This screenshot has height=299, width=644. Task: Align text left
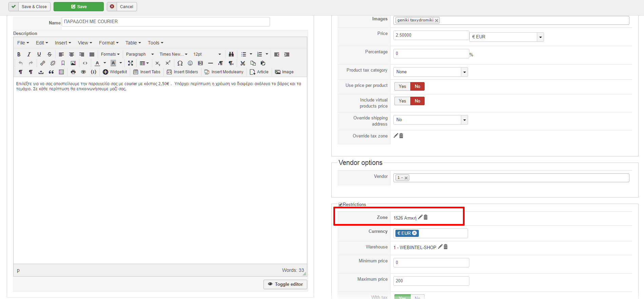point(61,54)
